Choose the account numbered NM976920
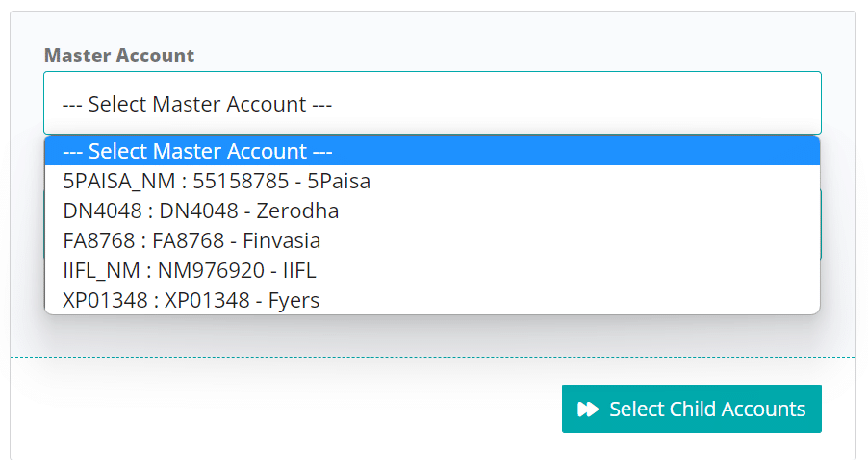868x472 pixels. pyautogui.click(x=432, y=270)
